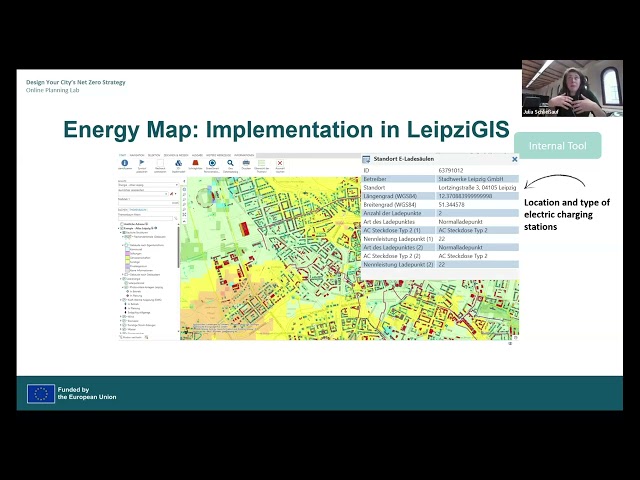This screenshot has width=640, height=480.
Task: Click the Nennleistung Ladepunkt (2) row
Action: (x=440, y=264)
